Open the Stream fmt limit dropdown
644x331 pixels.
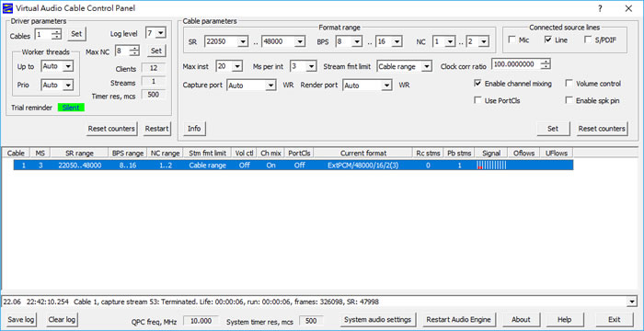[x=427, y=66]
